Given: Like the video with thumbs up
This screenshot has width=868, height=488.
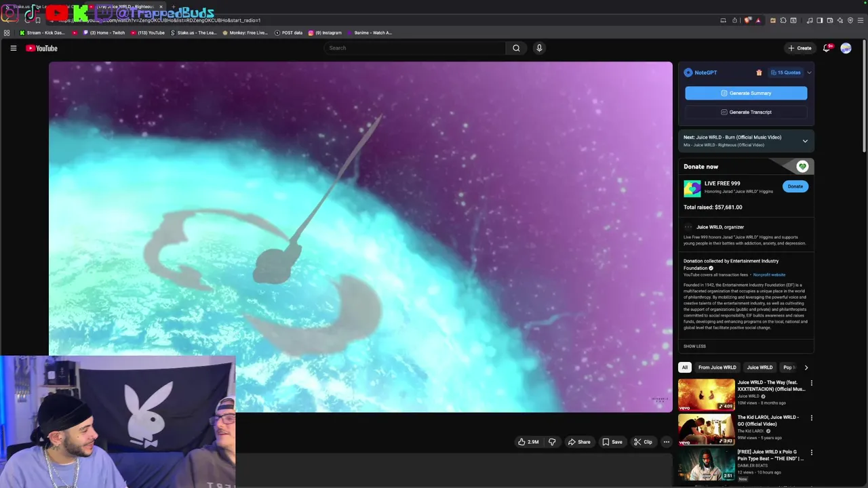Looking at the screenshot, I should [x=528, y=442].
